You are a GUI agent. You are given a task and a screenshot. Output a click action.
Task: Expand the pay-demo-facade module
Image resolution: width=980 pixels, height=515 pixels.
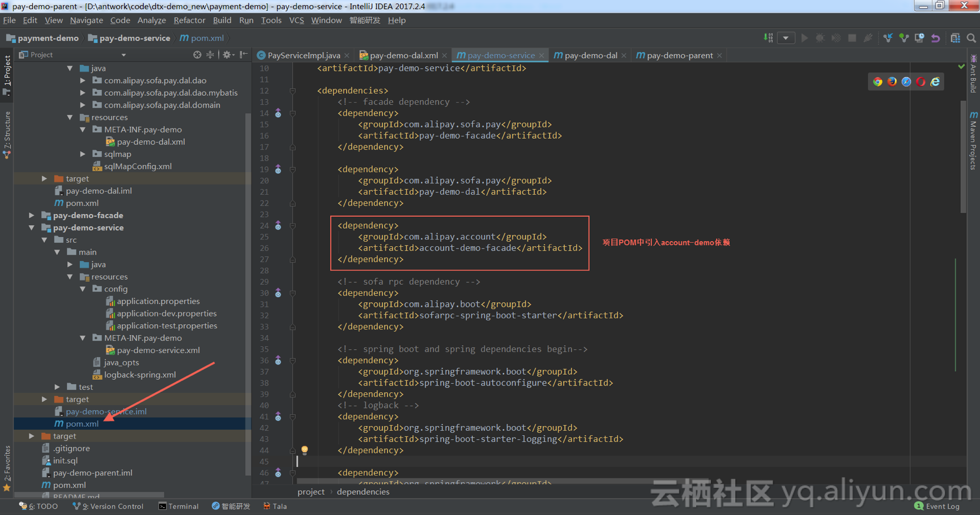32,215
